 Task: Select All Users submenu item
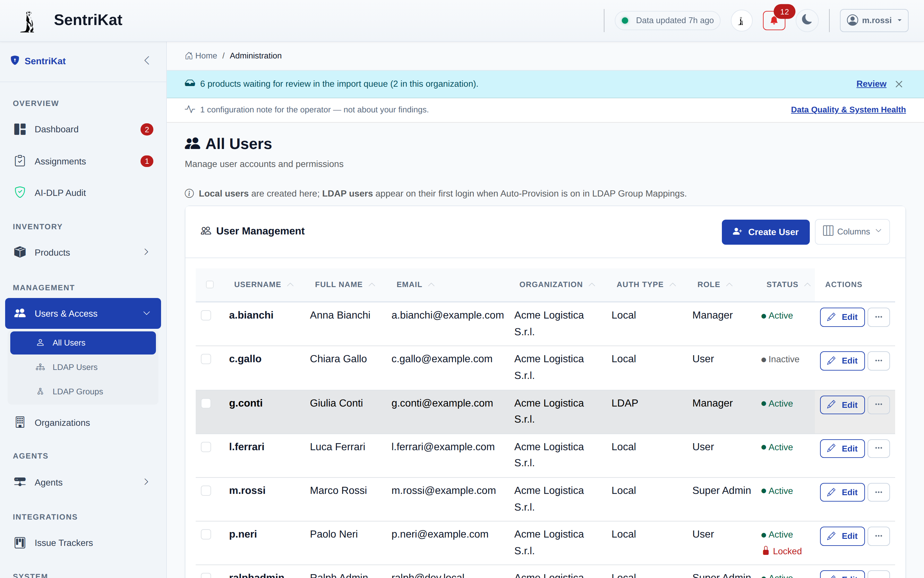tap(83, 343)
